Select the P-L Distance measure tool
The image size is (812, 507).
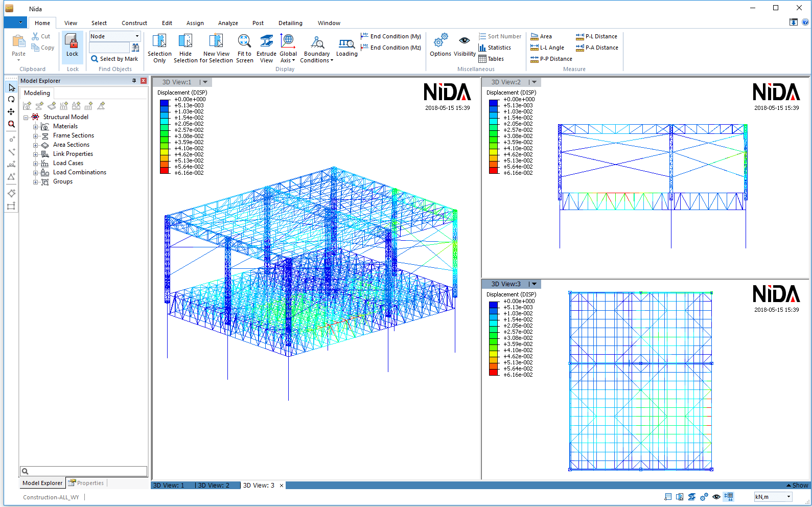pos(596,36)
